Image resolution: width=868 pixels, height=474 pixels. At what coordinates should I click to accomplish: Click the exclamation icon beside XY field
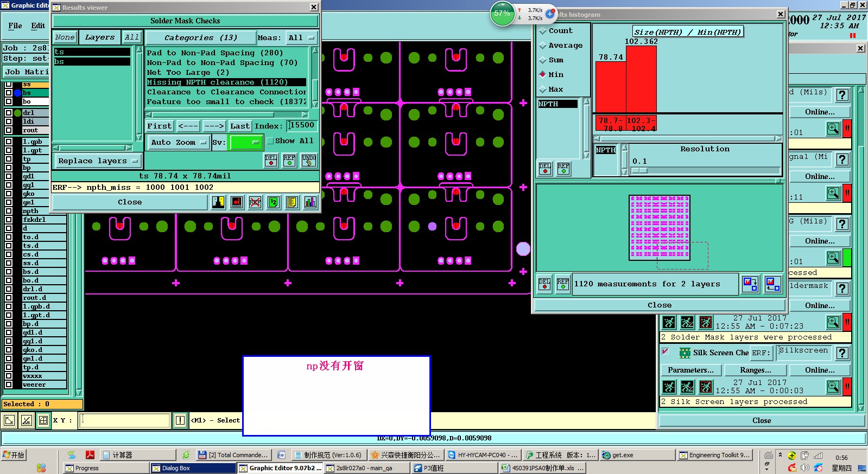coord(180,420)
